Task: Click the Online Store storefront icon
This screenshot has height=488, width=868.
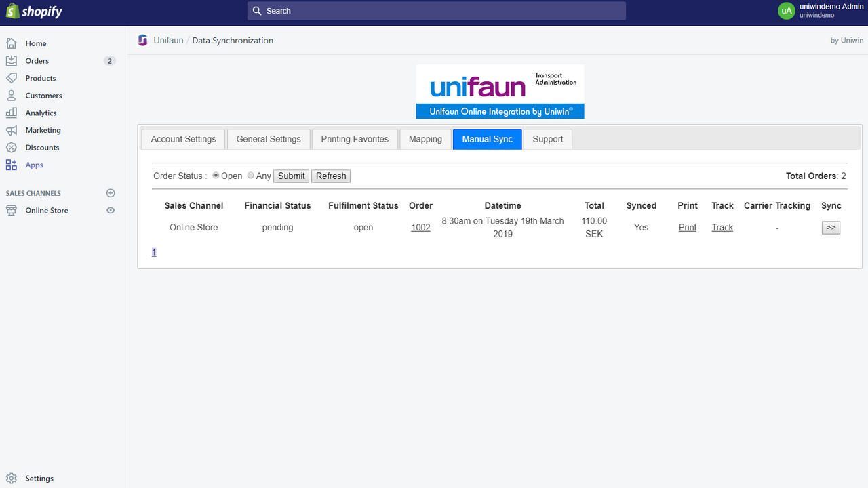Action: click(x=12, y=210)
